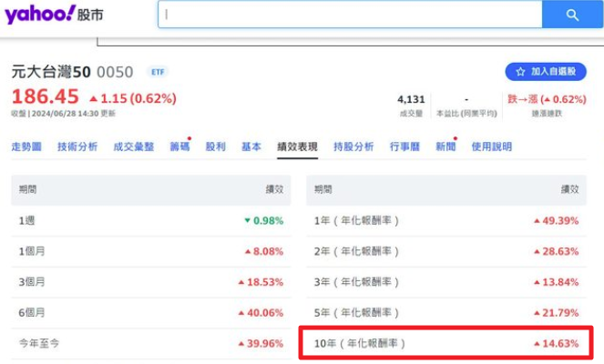Click the 3年 annualized value 13.84%
Viewport: 604px width, 364px height.
(557, 282)
